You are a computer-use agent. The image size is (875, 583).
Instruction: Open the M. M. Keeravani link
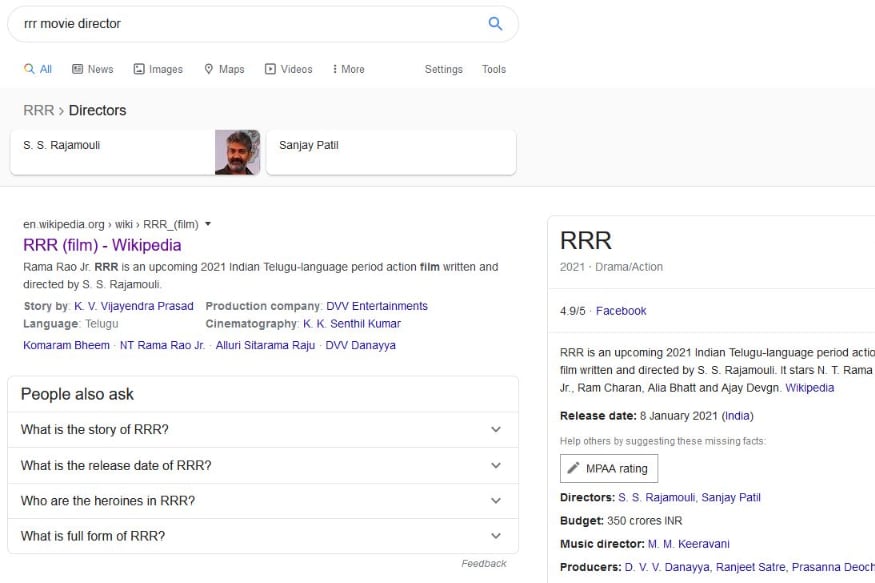click(689, 544)
